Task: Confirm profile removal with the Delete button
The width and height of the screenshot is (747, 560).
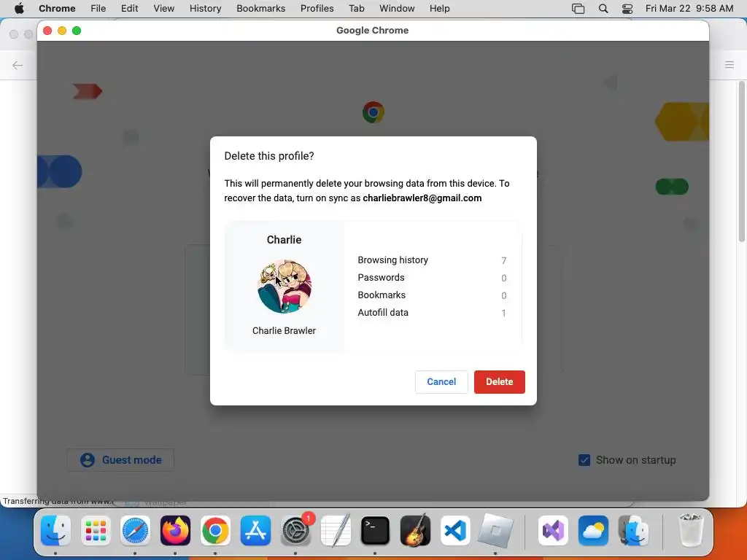Action: tap(499, 382)
